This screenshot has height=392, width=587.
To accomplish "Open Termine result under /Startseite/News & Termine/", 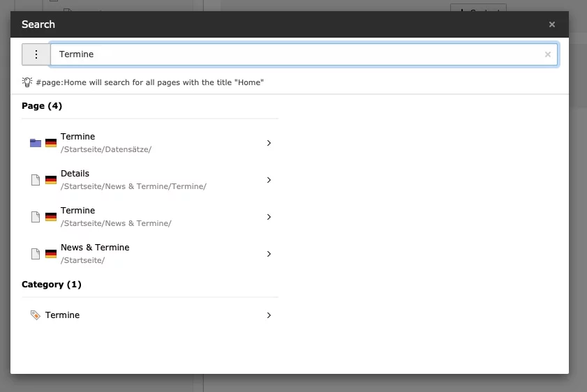I will point(150,217).
